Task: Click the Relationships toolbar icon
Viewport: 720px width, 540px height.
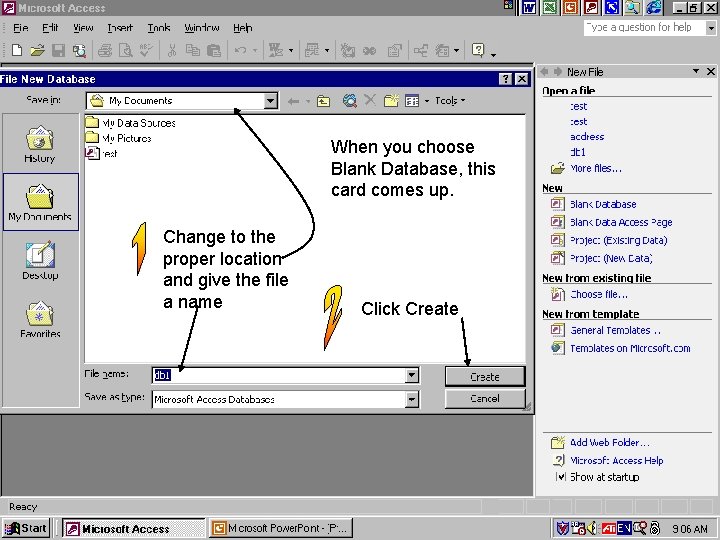Action: tap(421, 50)
